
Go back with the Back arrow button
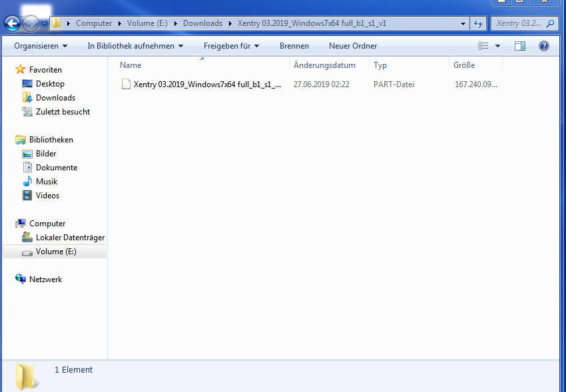pyautogui.click(x=13, y=24)
